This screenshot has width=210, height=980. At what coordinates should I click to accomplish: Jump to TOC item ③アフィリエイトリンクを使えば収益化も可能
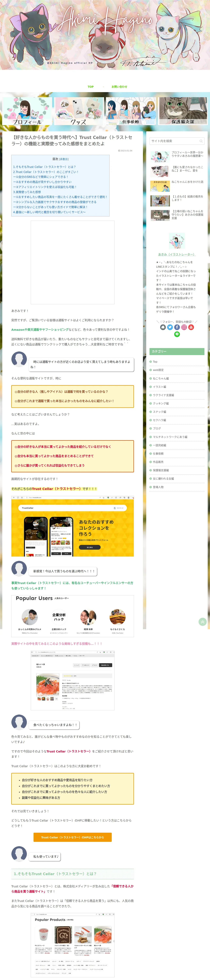click(x=45, y=187)
